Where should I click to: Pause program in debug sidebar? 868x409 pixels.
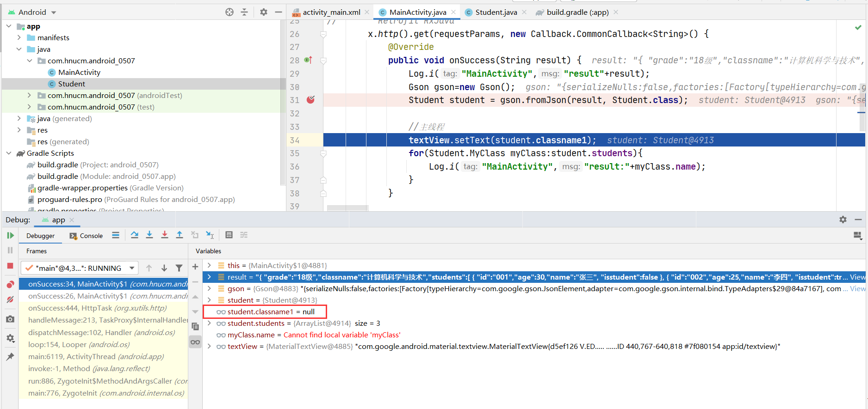pos(10,250)
